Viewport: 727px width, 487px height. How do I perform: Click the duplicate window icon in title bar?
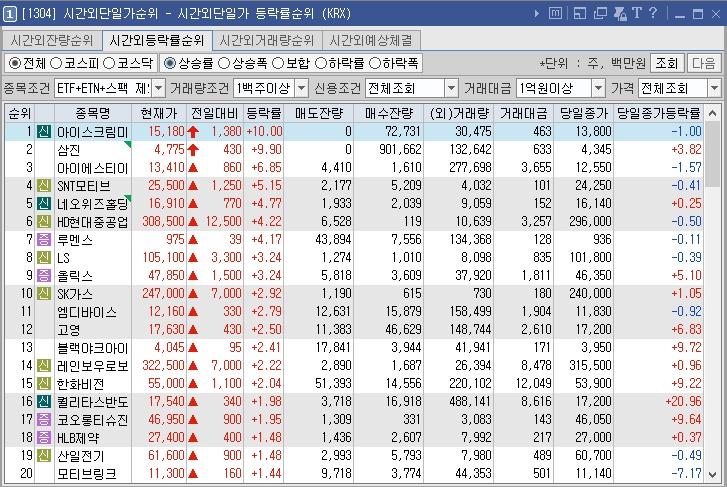600,13
